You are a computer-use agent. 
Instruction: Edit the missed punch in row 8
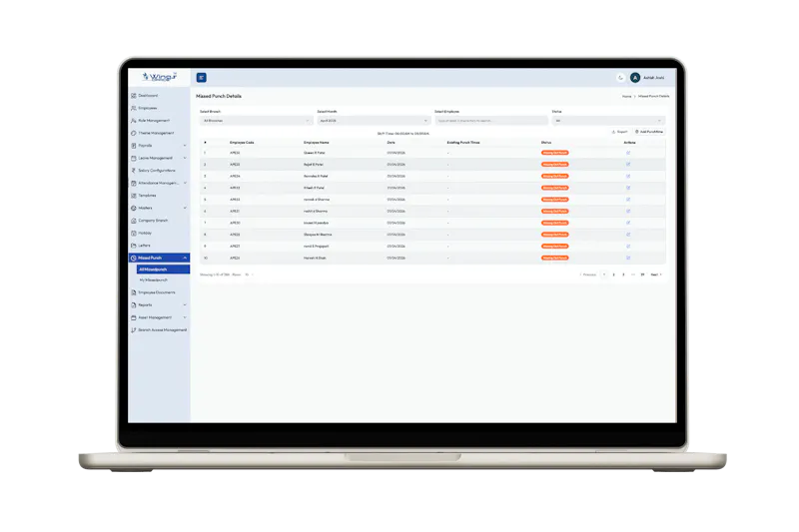pyautogui.click(x=628, y=235)
